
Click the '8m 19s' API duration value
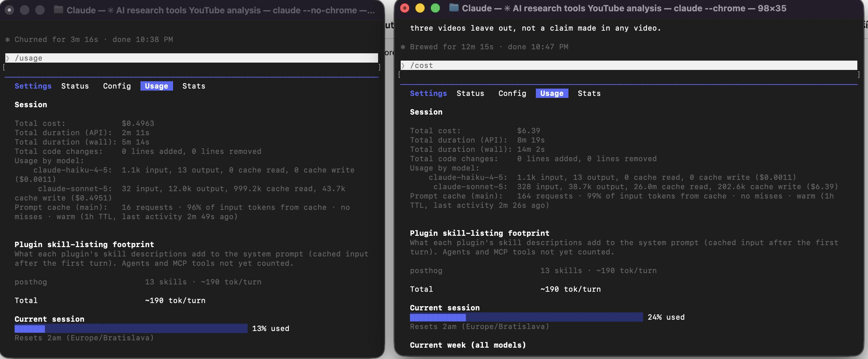coord(531,140)
